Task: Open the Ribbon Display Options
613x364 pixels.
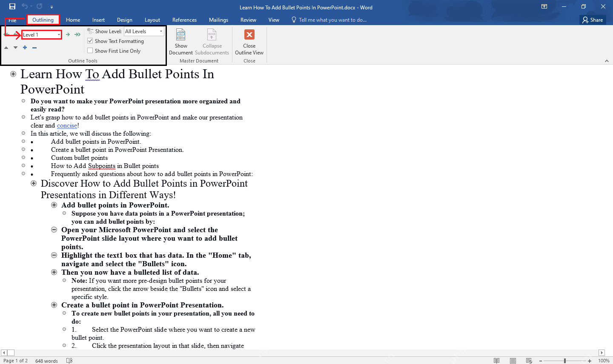Action: (x=544, y=7)
